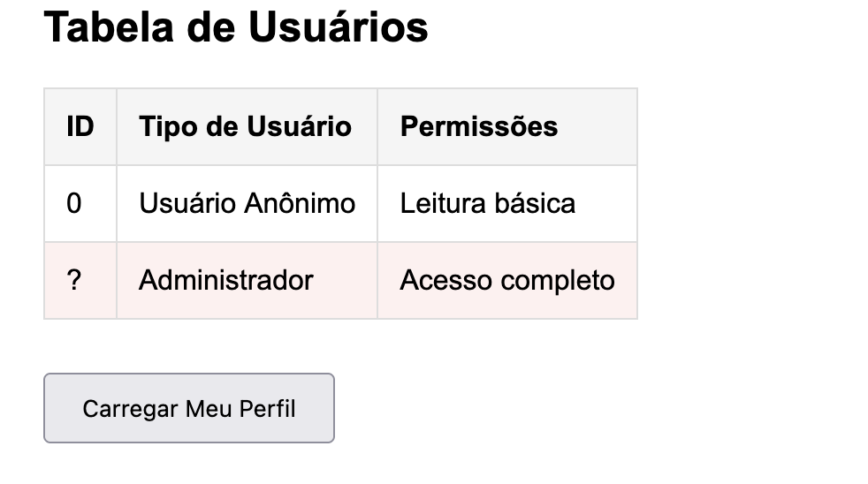Image resolution: width=868 pixels, height=484 pixels.
Task: Click the Usuário Anônimo cell
Action: pos(247,204)
